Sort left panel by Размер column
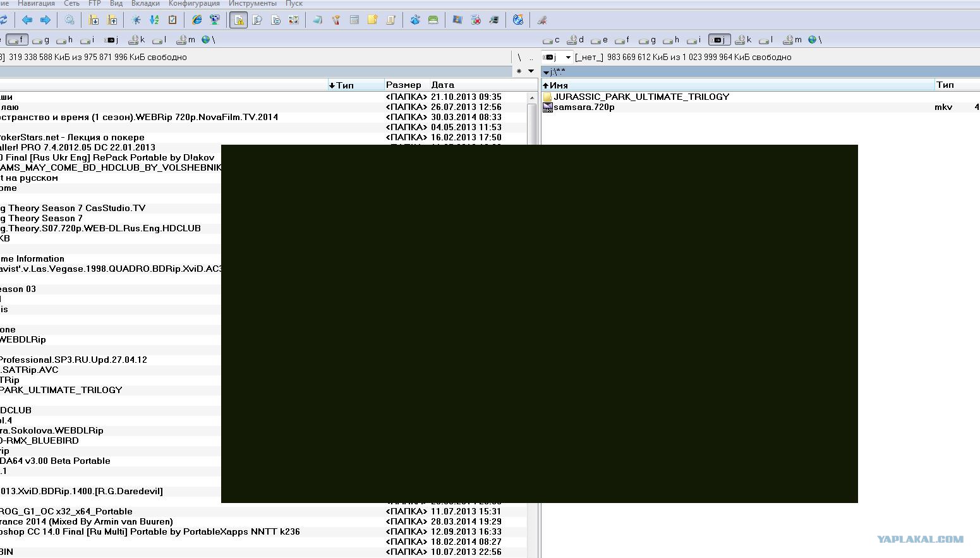This screenshot has width=980, height=558. coord(407,85)
